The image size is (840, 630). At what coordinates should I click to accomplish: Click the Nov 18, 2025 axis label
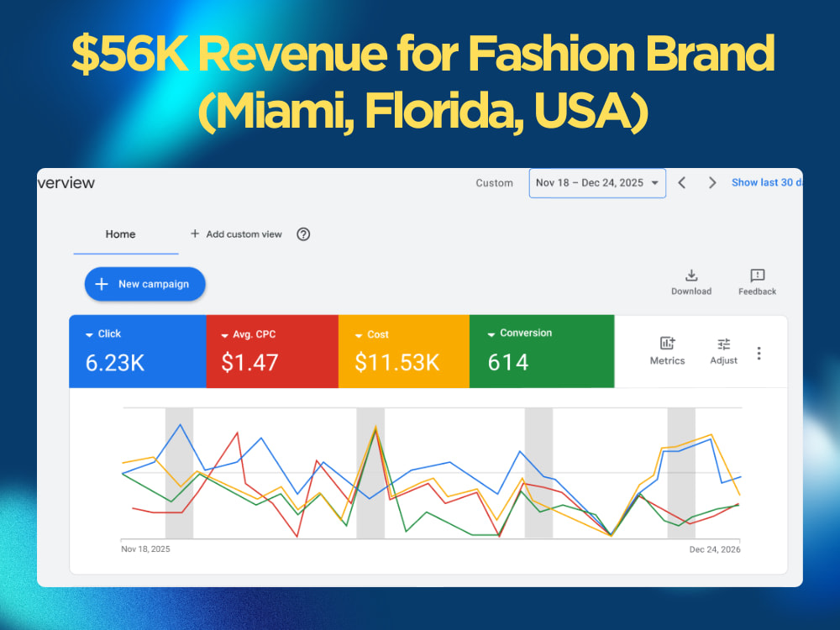145,549
